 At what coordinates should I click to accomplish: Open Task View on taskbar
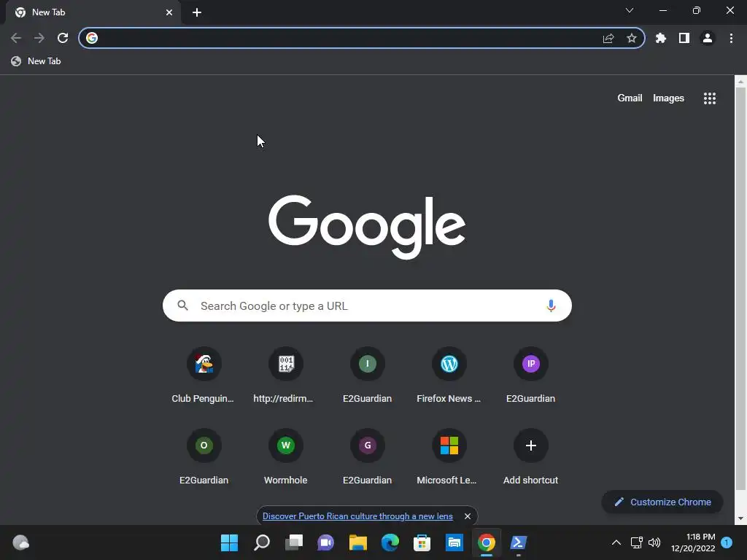pyautogui.click(x=294, y=542)
